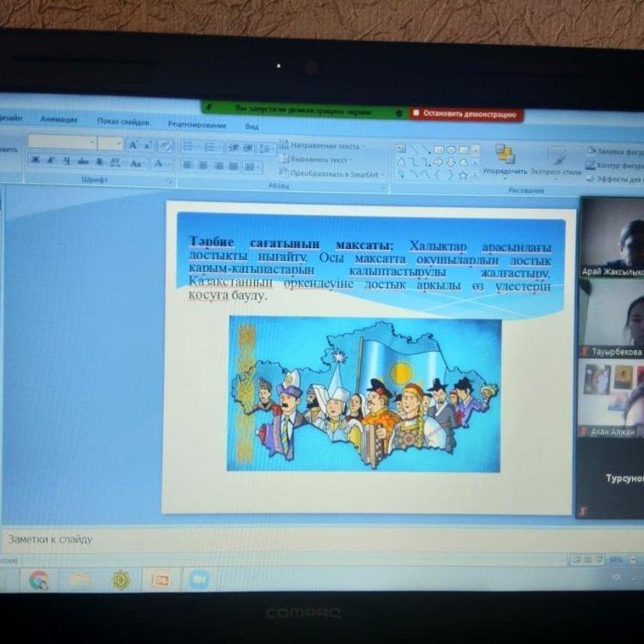Screen dimensions: 644x644
Task: Open the Упорядочить menu
Action: pos(505,160)
